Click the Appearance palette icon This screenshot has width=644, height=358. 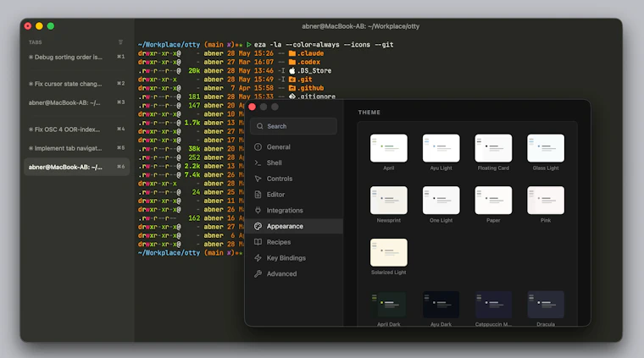tap(258, 226)
